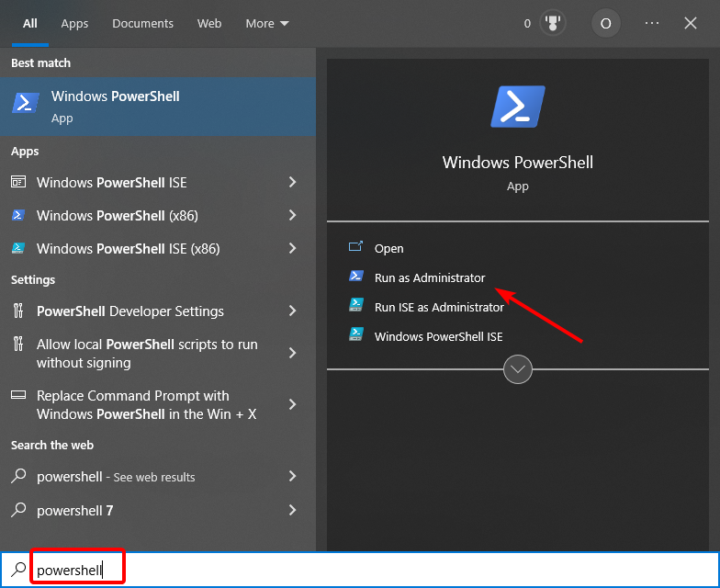This screenshot has height=588, width=720.
Task: Click the Allow local PowerShell scripts settings icon
Action: click(18, 344)
